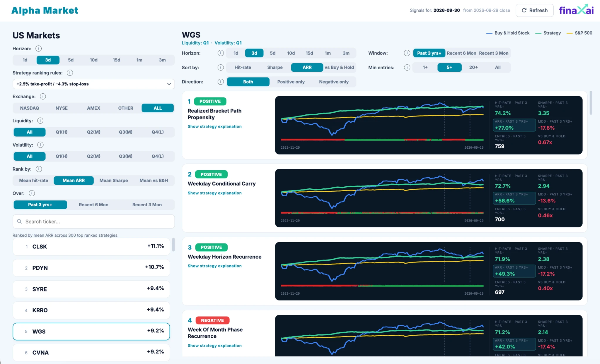600x364 pixels.
Task: Click the finaXai logo
Action: click(x=576, y=10)
